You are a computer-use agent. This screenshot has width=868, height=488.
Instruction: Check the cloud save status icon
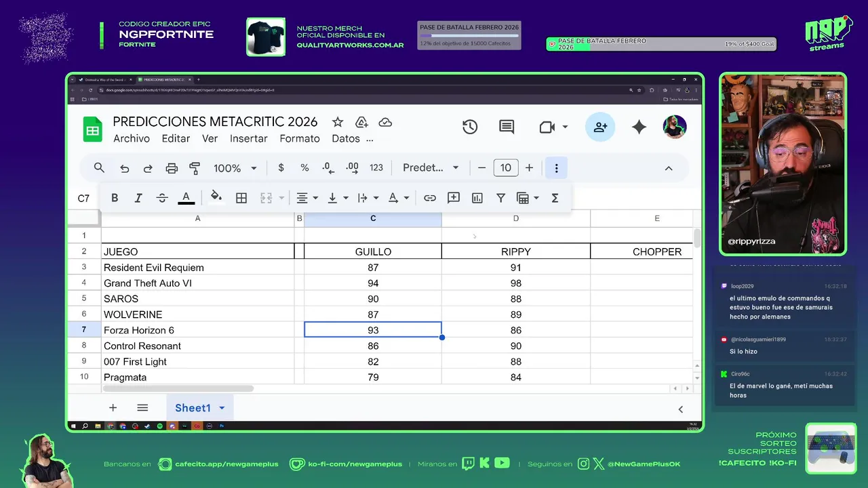tap(385, 122)
